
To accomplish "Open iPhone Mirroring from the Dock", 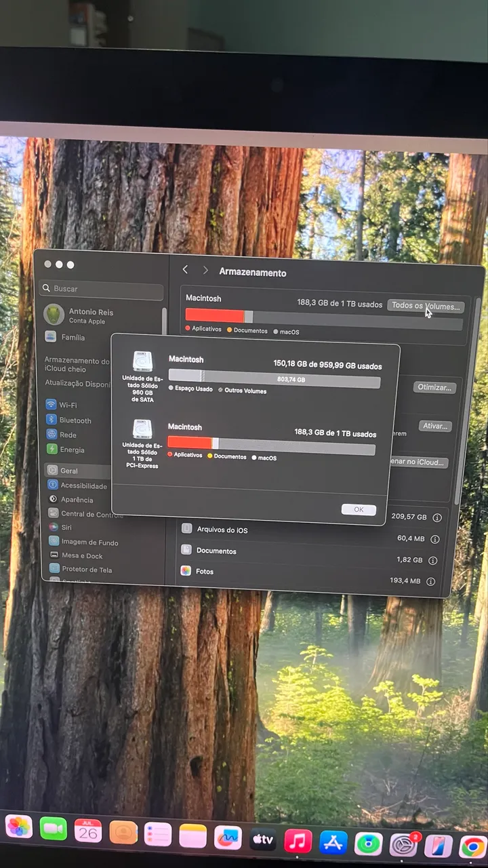I will [x=438, y=846].
